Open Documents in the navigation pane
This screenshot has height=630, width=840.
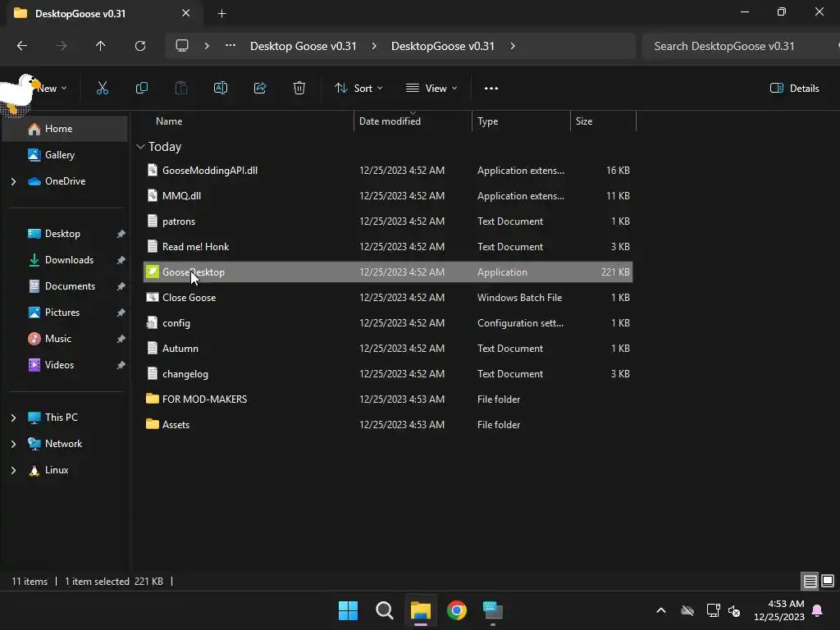tap(66, 286)
